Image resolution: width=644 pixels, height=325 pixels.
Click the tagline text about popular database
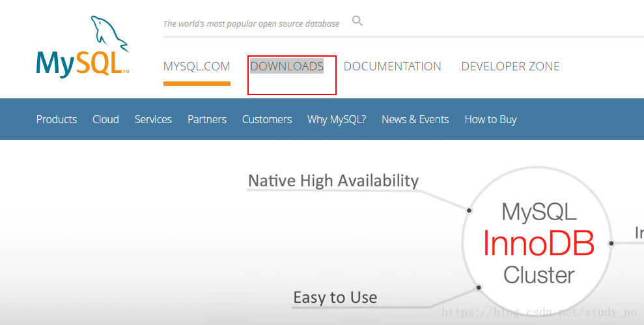[x=251, y=24]
